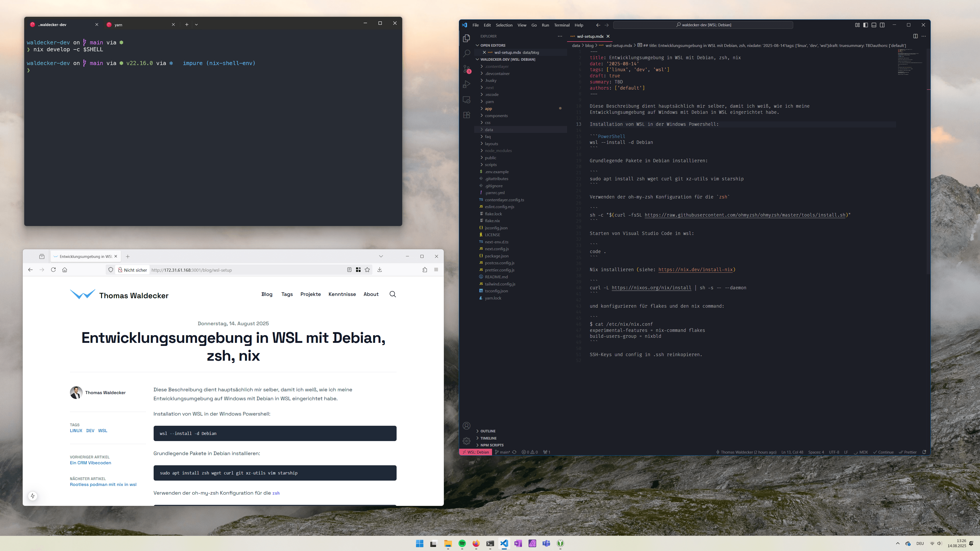Image resolution: width=980 pixels, height=551 pixels.
Task: Toggle Panel in VS Code title bar
Action: [x=874, y=25]
